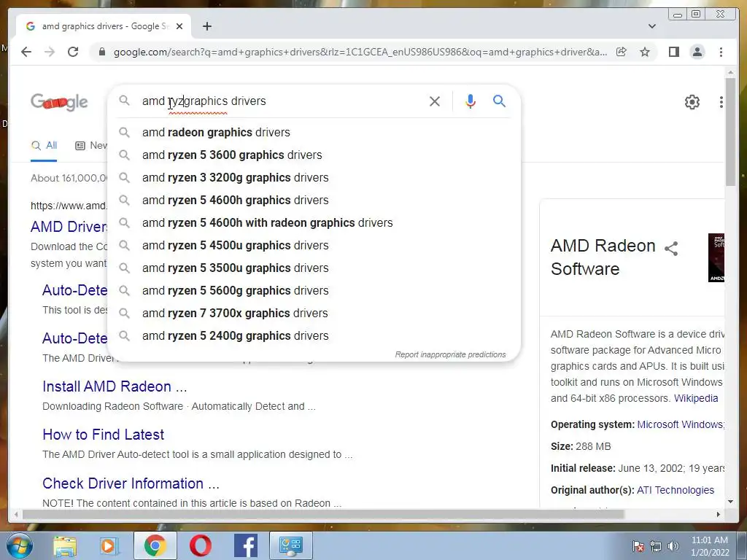Open a new tab with plus button
The width and height of the screenshot is (747, 560).
point(206,26)
